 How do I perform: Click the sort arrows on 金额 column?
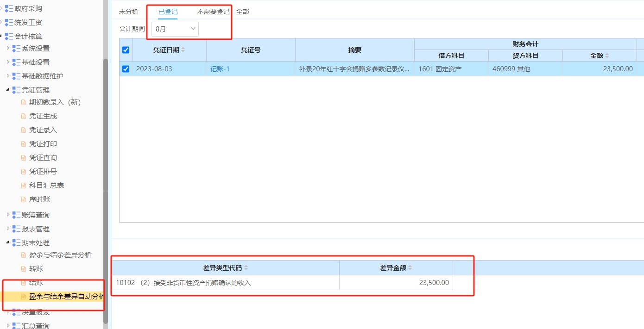(x=607, y=56)
